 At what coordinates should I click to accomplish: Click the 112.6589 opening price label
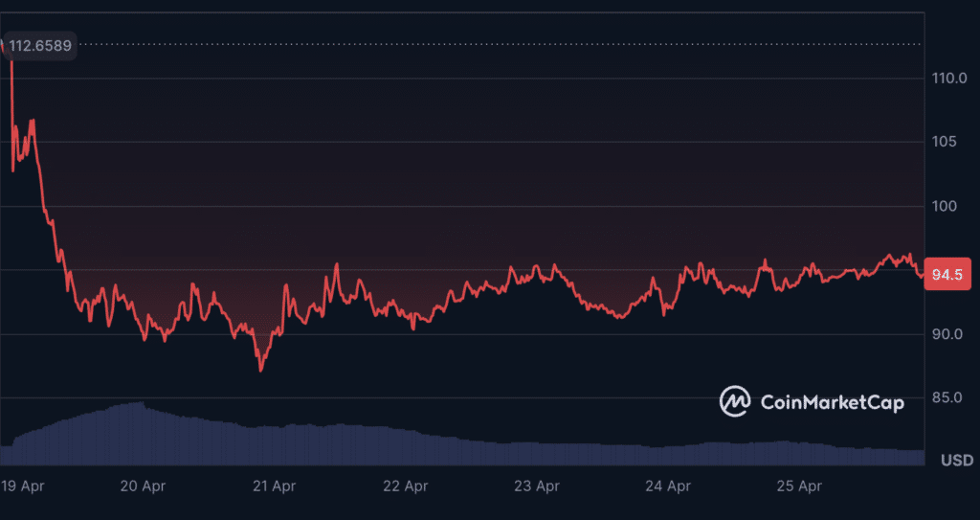[x=40, y=46]
